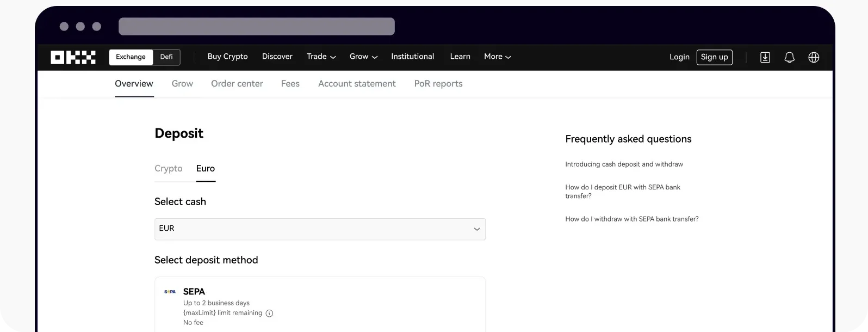Open the Account statement tab

click(x=357, y=84)
